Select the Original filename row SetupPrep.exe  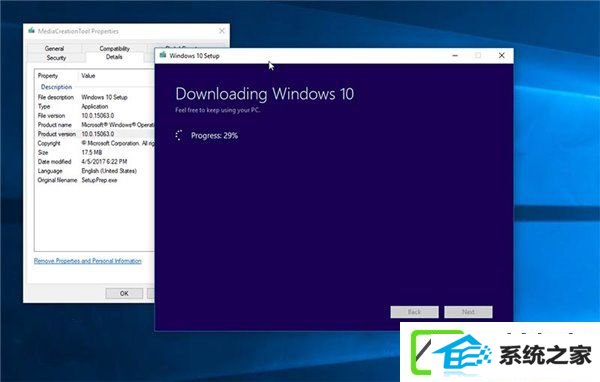pos(95,180)
